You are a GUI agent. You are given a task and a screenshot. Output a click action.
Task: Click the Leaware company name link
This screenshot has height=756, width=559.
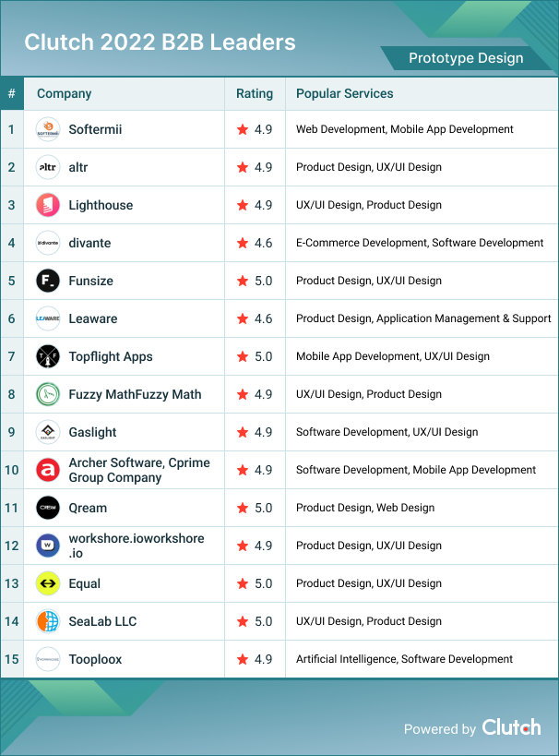click(x=93, y=318)
